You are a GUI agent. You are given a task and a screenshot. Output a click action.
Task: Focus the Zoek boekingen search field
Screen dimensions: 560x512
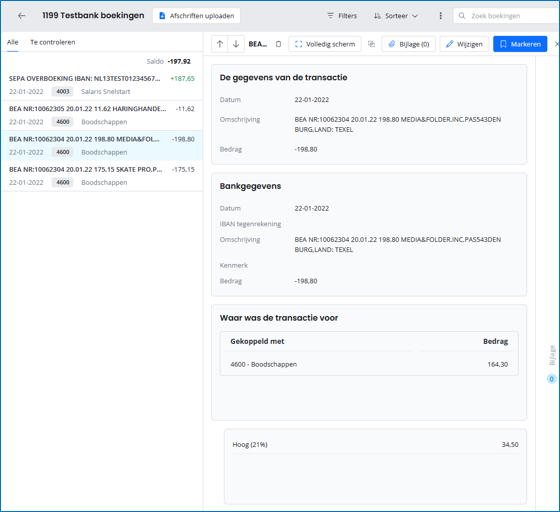coord(506,16)
